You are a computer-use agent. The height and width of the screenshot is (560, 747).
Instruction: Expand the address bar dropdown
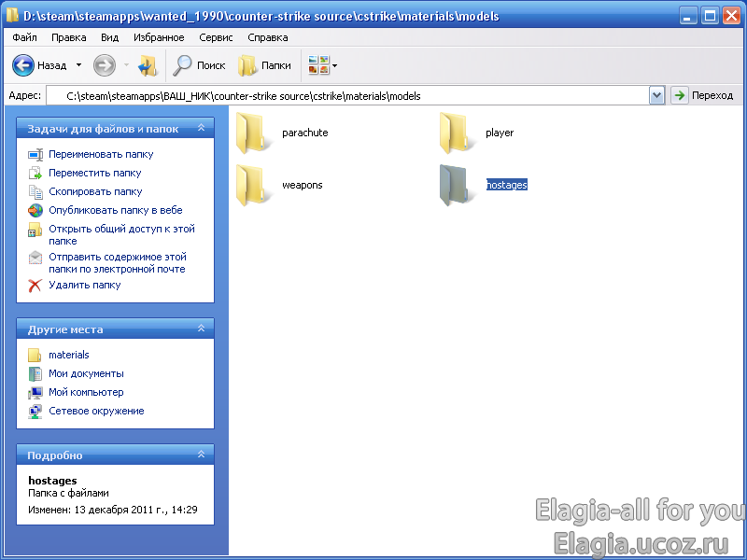pyautogui.click(x=656, y=96)
